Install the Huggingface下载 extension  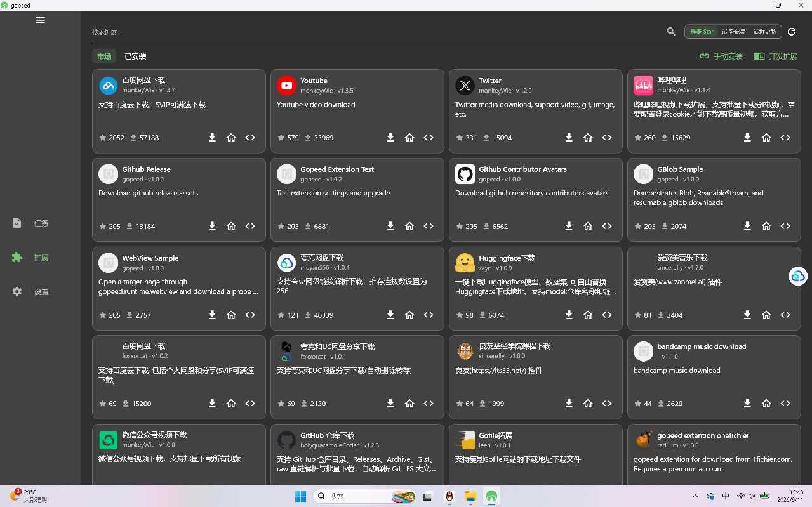[x=569, y=315]
